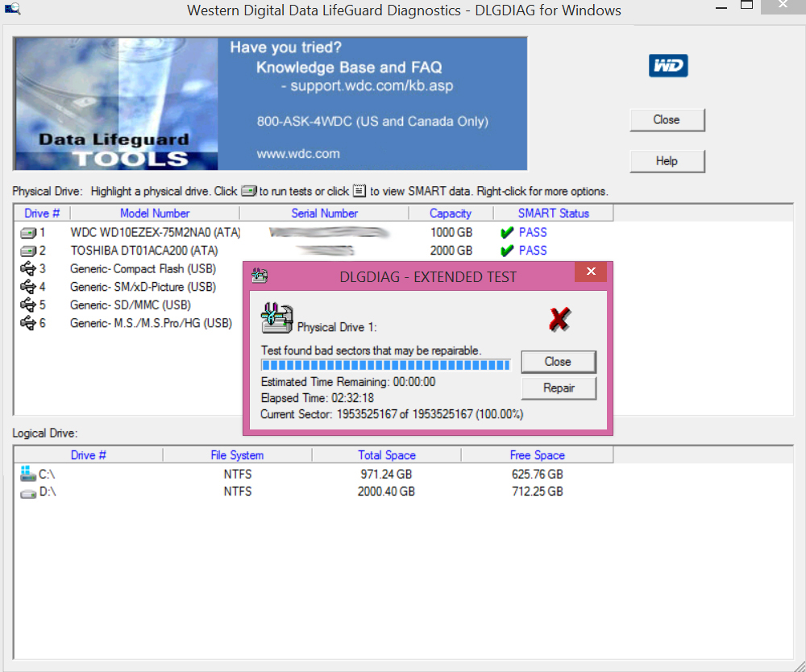Screen dimensions: 806x672
Task: Click the green checkmark for TOSHIBA drive
Action: pyautogui.click(x=507, y=251)
